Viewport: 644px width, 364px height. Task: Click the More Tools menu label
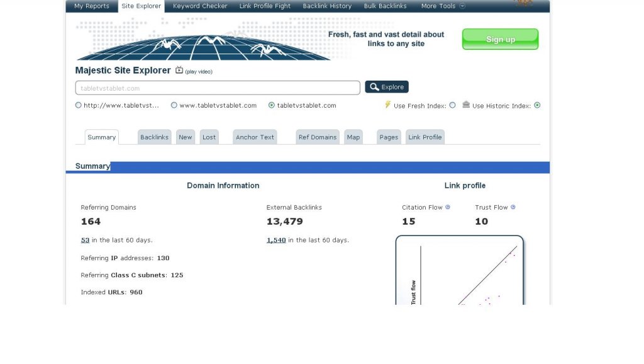[438, 6]
